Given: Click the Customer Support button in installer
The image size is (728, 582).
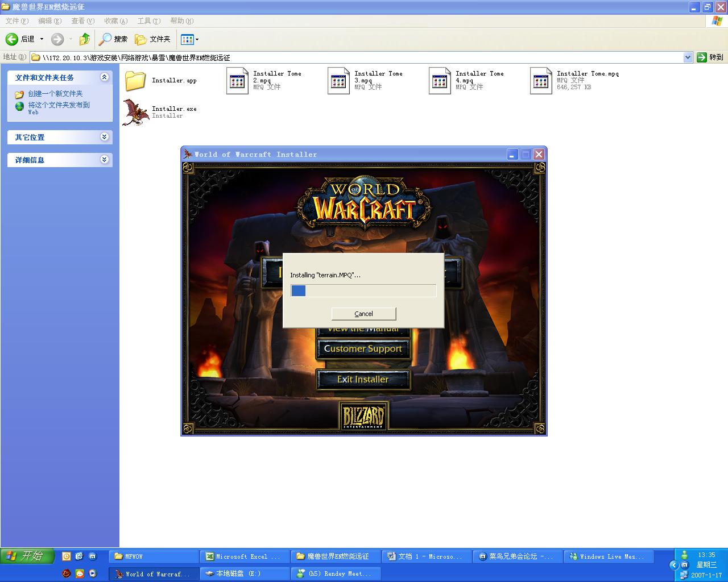Looking at the screenshot, I should tap(363, 349).
